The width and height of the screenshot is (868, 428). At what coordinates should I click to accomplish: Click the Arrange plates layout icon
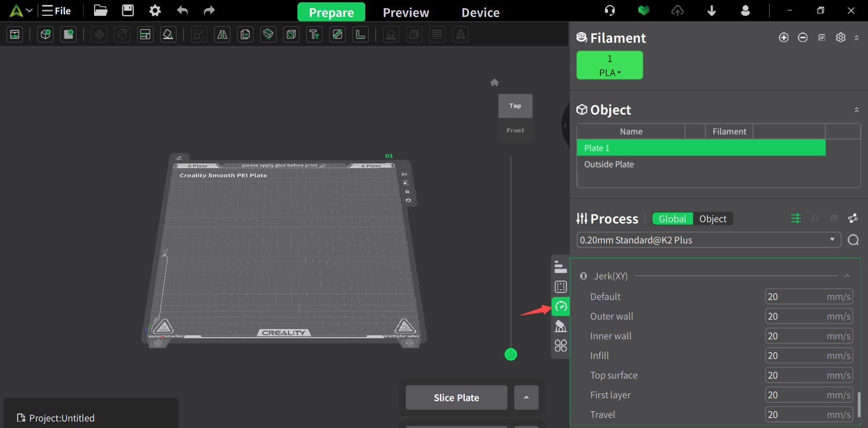point(145,34)
